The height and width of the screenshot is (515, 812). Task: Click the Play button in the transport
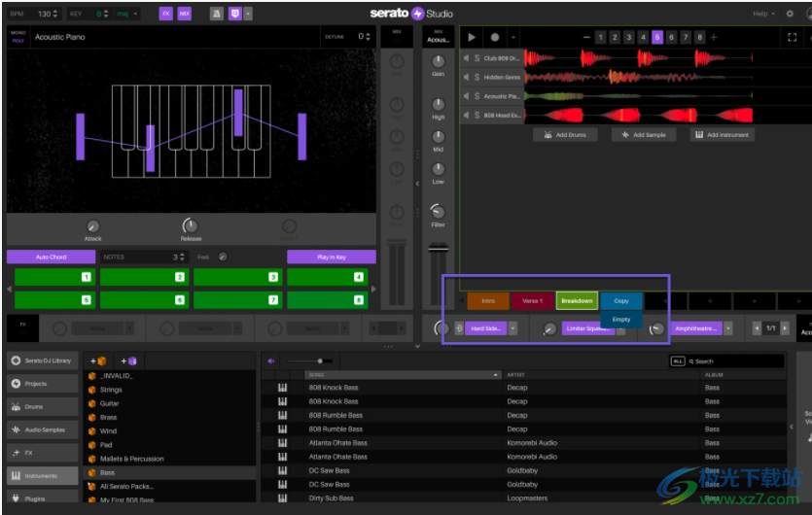point(472,37)
